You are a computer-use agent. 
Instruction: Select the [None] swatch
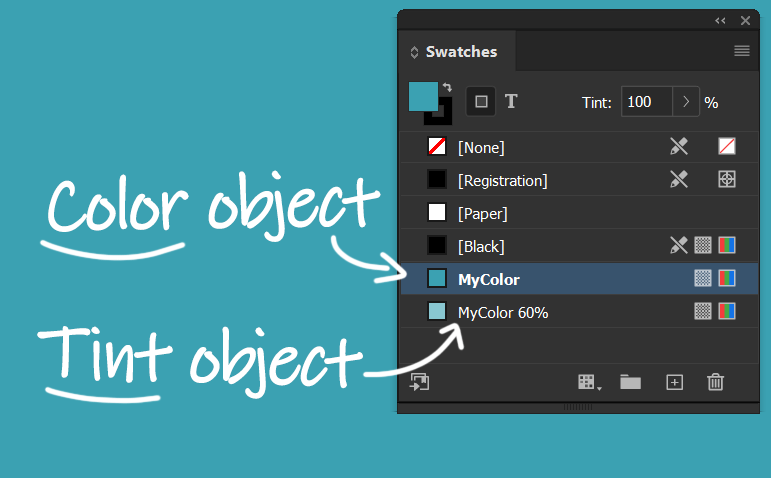pyautogui.click(x=480, y=147)
